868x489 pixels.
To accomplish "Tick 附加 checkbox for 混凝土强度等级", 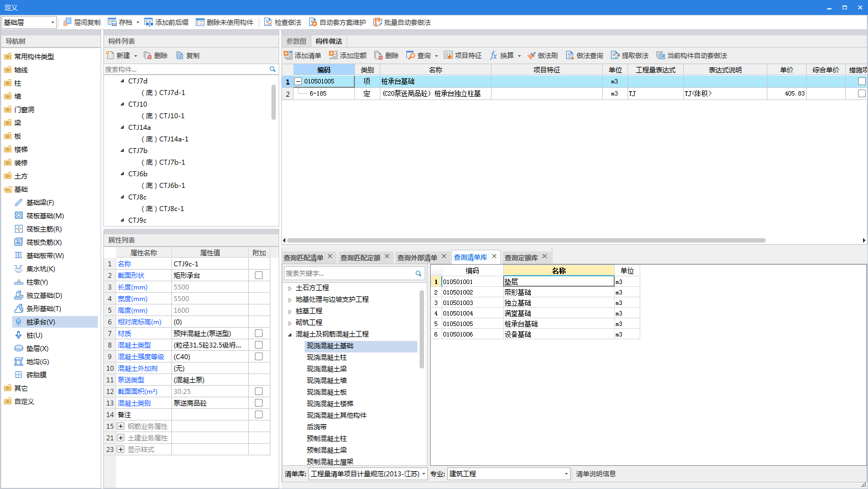I will (258, 356).
